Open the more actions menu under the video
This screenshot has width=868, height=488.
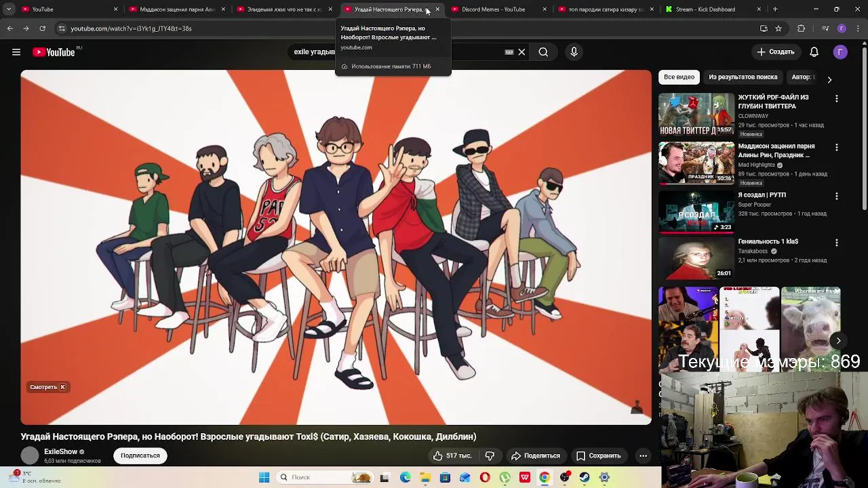point(643,455)
